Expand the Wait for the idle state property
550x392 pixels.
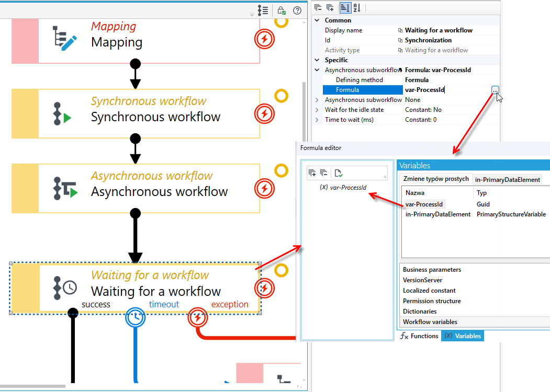(317, 110)
